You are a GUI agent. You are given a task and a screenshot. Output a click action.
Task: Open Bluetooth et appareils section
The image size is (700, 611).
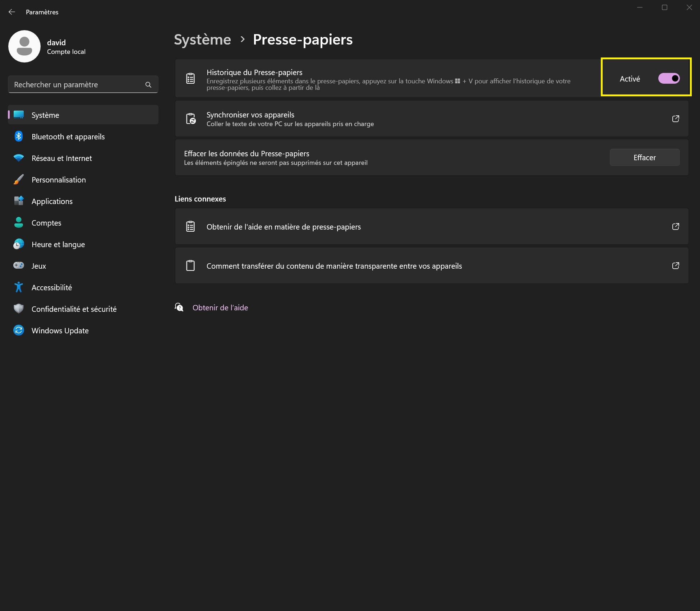(68, 136)
